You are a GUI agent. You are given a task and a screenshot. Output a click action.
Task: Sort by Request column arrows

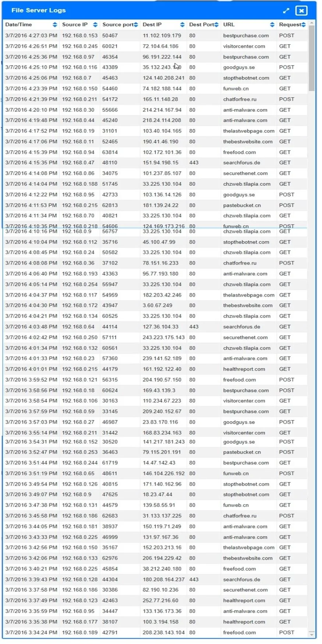303,25
